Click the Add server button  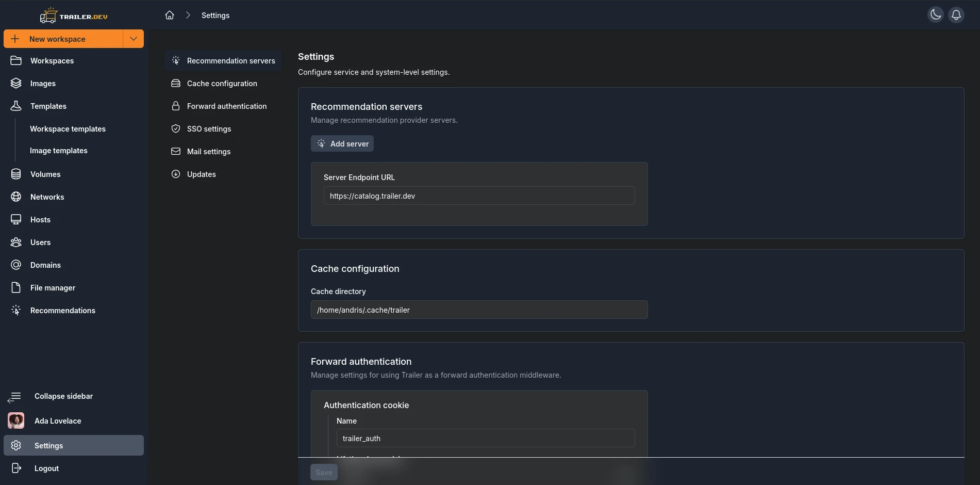pyautogui.click(x=342, y=143)
